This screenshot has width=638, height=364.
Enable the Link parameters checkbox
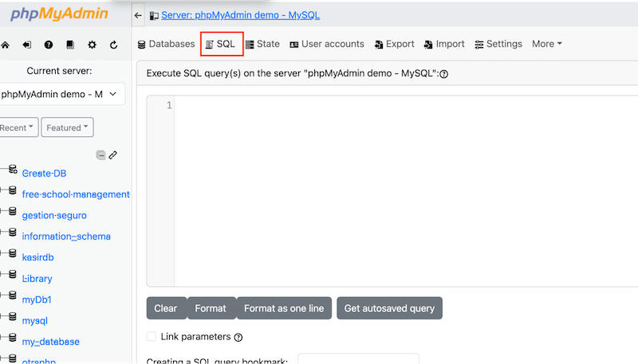click(x=152, y=336)
